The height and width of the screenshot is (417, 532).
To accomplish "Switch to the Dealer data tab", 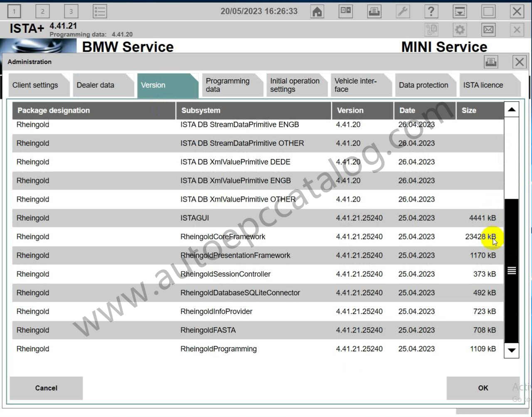I will click(103, 85).
